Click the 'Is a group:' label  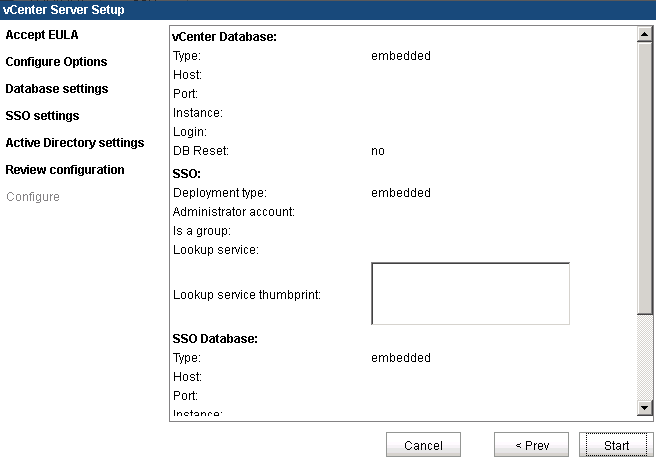pos(202,231)
